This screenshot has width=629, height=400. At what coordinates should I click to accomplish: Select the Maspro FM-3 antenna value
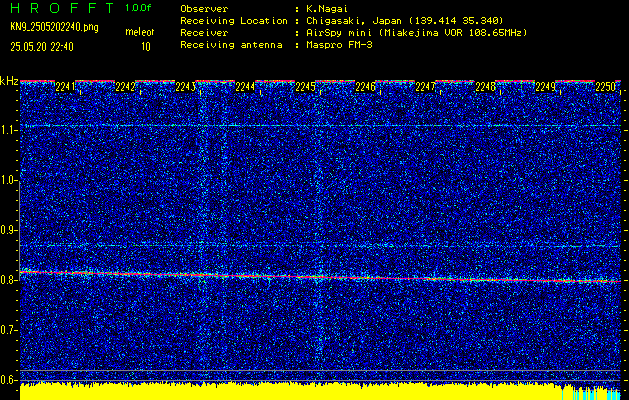pos(339,45)
